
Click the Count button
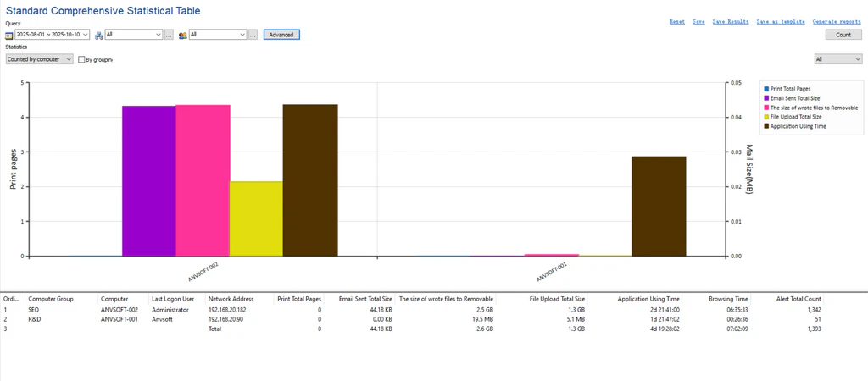843,35
